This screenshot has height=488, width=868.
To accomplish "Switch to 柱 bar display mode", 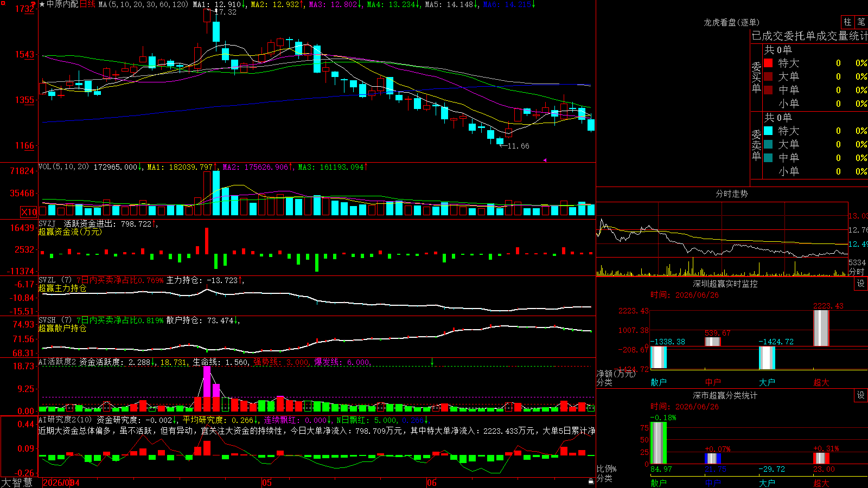I will 847,22.
